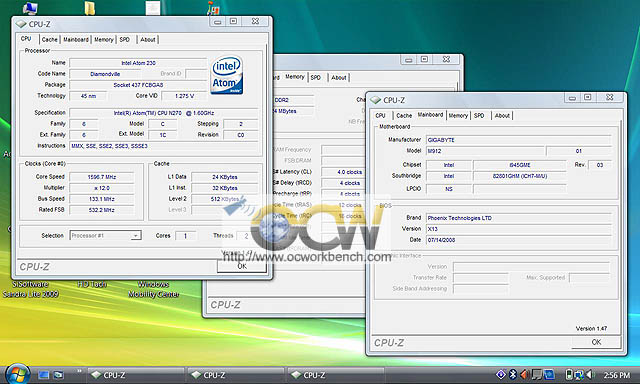Click the 07/14/2008 BIOS date field
640x384 pixels.
(519, 240)
